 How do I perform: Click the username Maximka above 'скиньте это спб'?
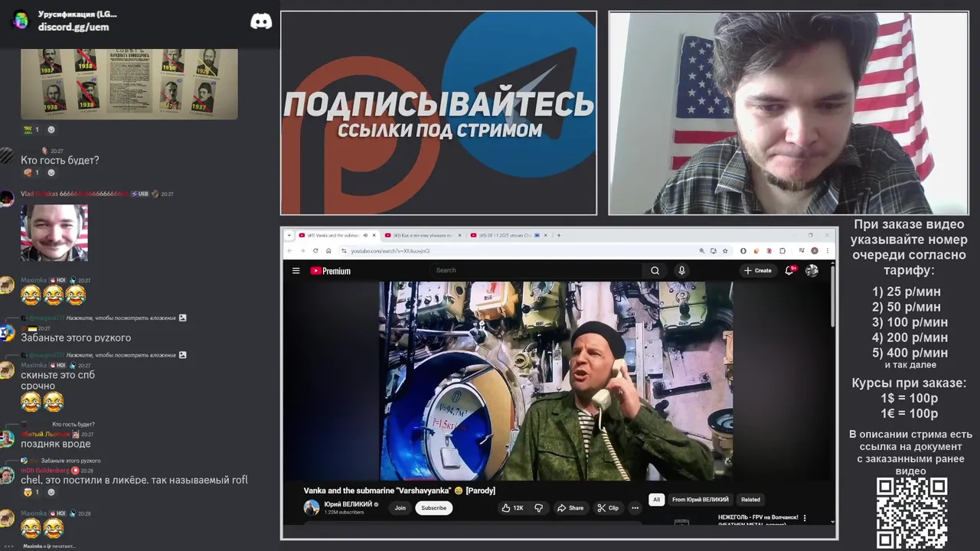[34, 366]
